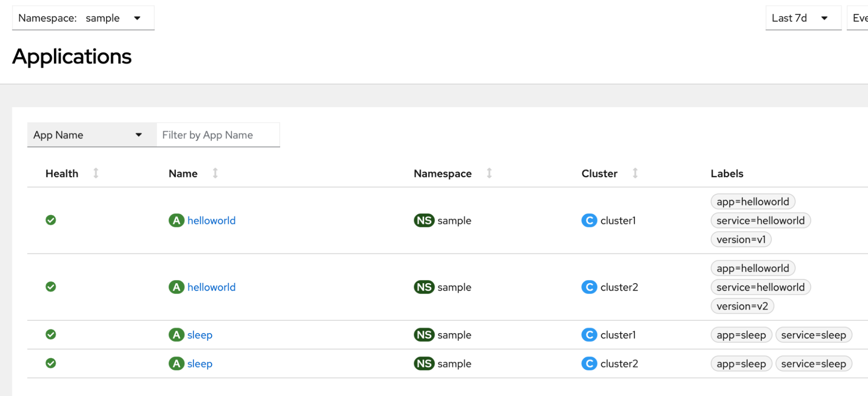Open the sleep application on cluster2
The width and height of the screenshot is (868, 396).
tap(200, 363)
